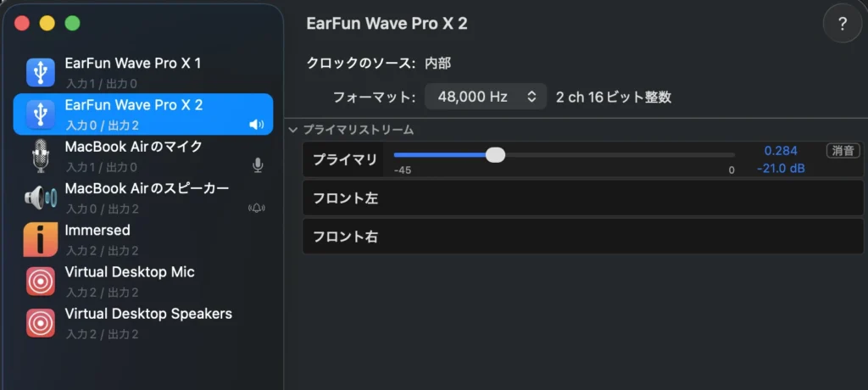This screenshot has width=868, height=390.
Task: Click the フォーマット: label
Action: tap(374, 97)
